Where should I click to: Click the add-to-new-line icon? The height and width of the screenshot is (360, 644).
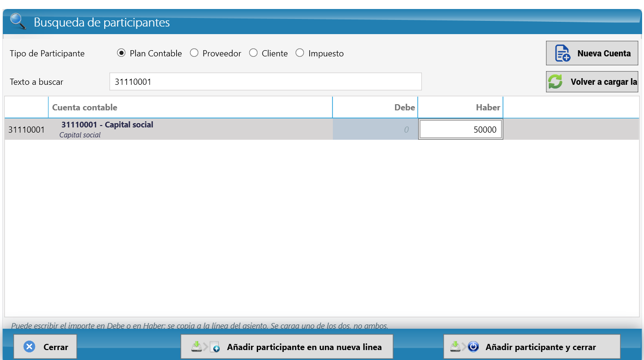click(x=206, y=347)
